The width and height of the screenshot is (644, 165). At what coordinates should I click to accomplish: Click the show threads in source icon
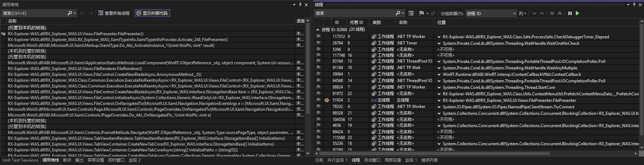[x=411, y=13]
